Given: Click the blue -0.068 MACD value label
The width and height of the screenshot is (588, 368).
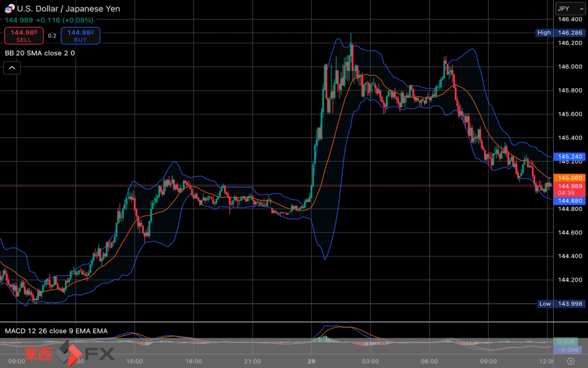Looking at the screenshot, I should coord(568,350).
